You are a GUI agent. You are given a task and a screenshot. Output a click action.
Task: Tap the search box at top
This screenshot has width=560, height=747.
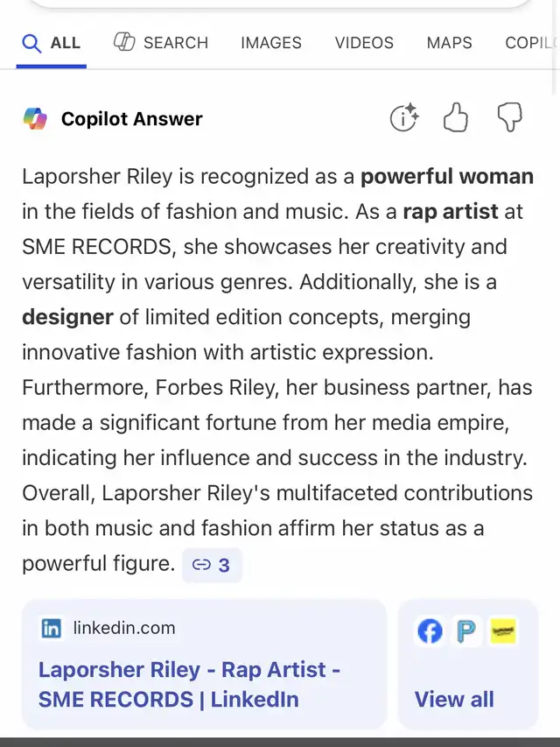pos(280,4)
